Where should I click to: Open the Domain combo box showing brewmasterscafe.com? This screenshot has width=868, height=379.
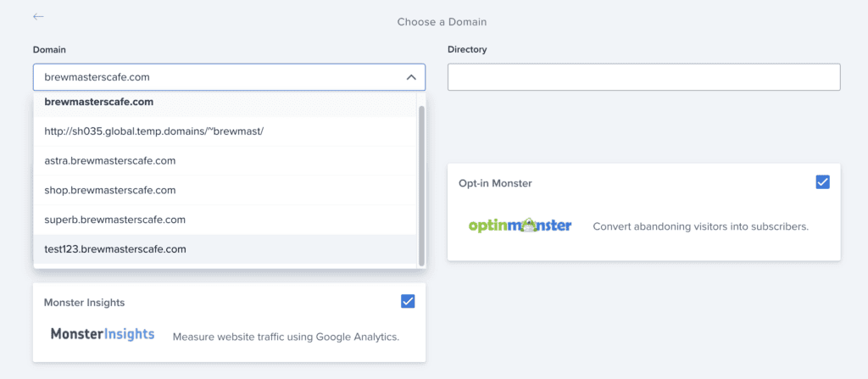[x=229, y=77]
